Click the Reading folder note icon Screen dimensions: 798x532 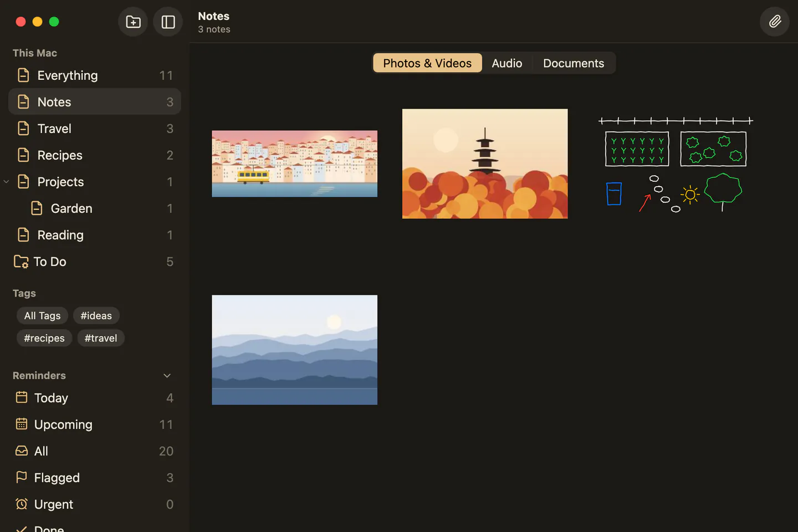point(23,235)
